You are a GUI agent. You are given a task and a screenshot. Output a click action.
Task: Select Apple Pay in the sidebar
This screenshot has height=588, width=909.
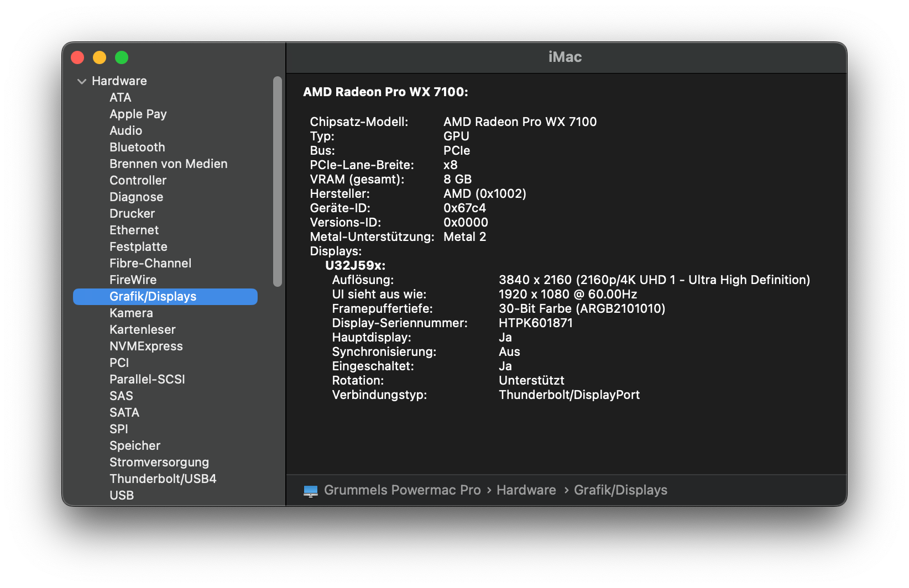point(138,114)
